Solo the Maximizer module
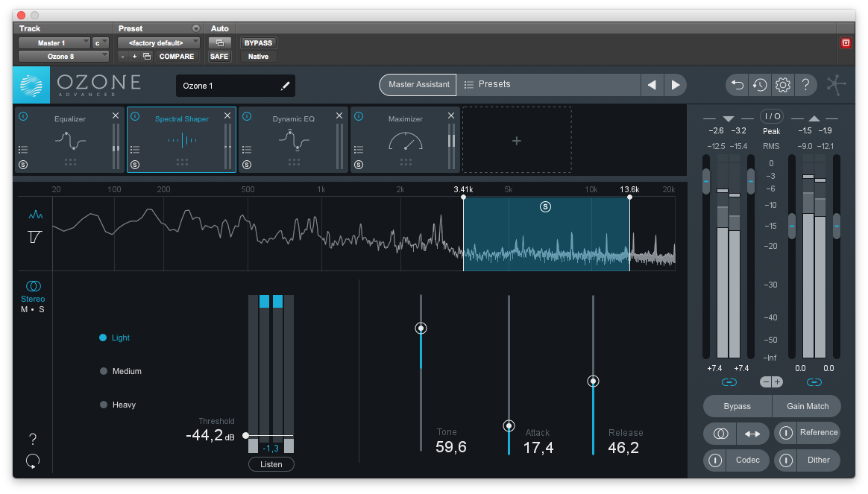This screenshot has width=868, height=494. (359, 165)
